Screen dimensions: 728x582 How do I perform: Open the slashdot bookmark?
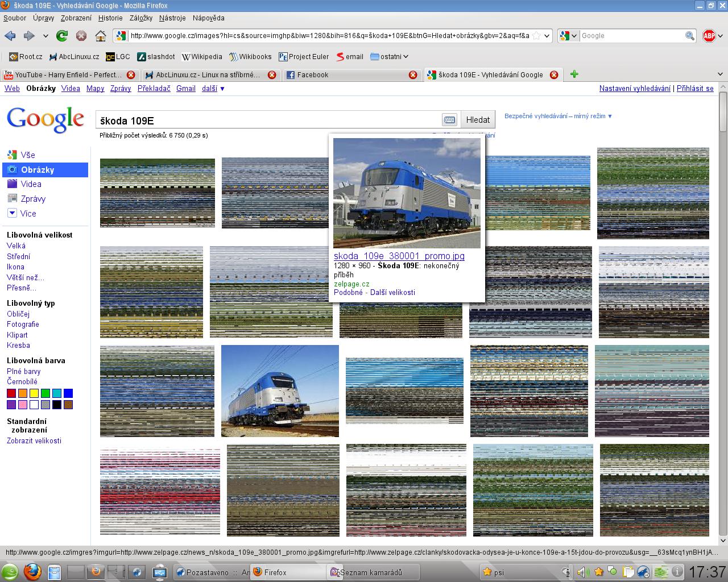156,56
